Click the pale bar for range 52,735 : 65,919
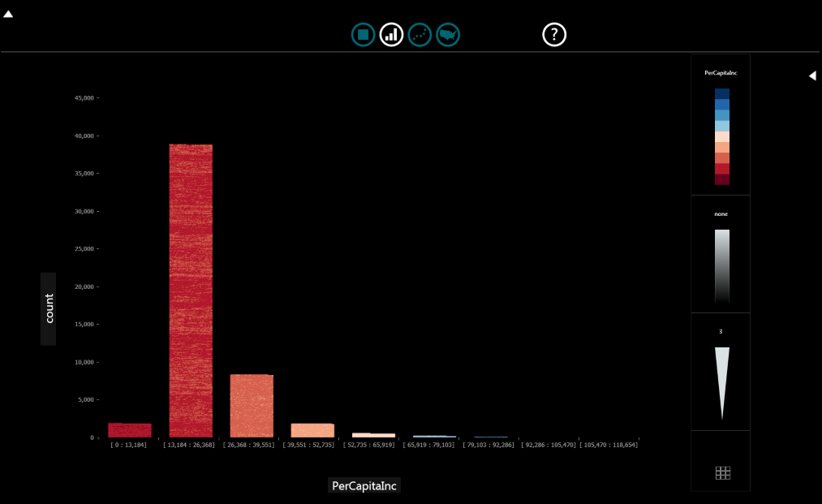 coord(373,435)
